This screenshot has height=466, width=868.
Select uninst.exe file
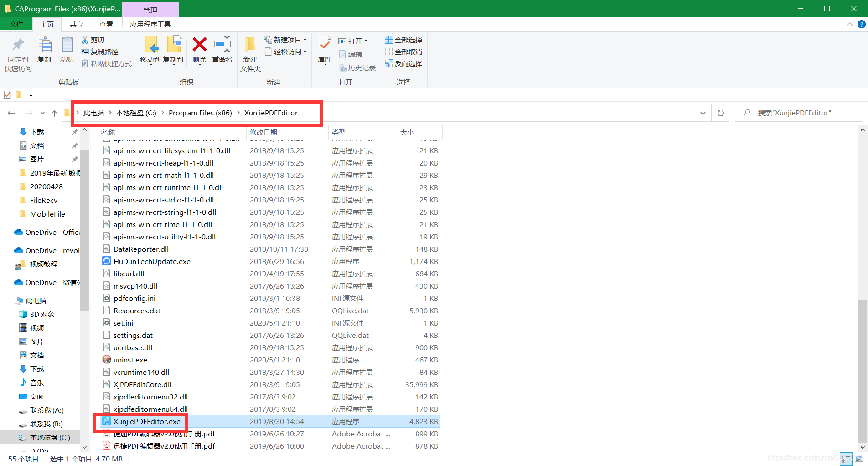click(130, 360)
